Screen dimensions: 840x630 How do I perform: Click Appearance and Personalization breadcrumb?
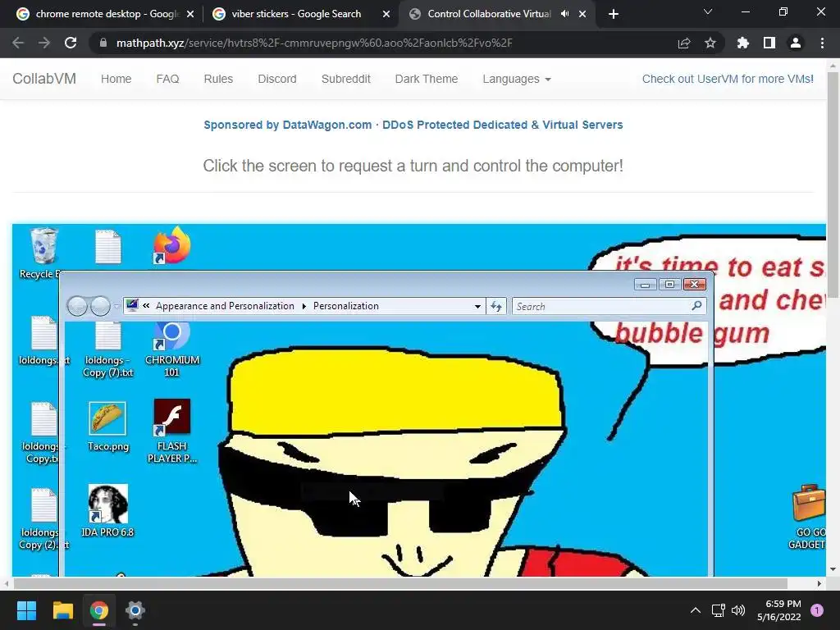(x=225, y=306)
